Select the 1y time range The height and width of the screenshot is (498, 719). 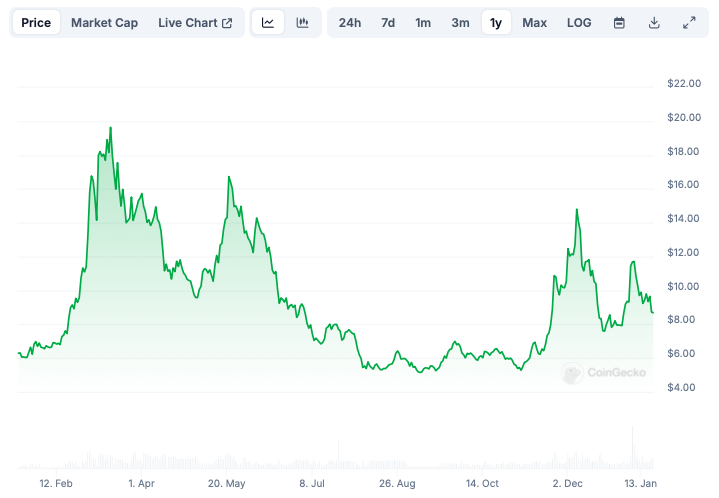(496, 23)
